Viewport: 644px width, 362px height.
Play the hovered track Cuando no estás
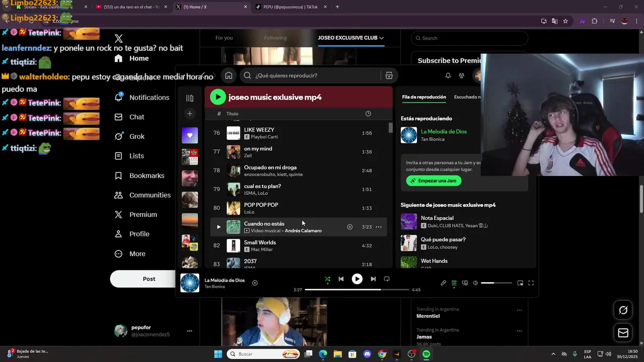(x=218, y=227)
